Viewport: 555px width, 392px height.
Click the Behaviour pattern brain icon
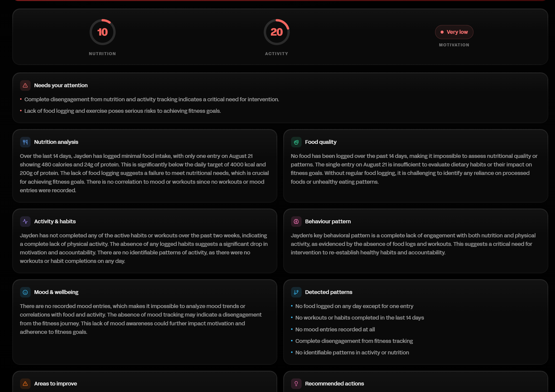(296, 222)
